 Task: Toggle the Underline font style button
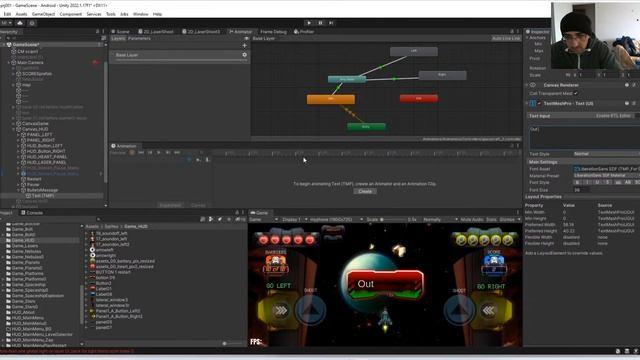pos(598,182)
